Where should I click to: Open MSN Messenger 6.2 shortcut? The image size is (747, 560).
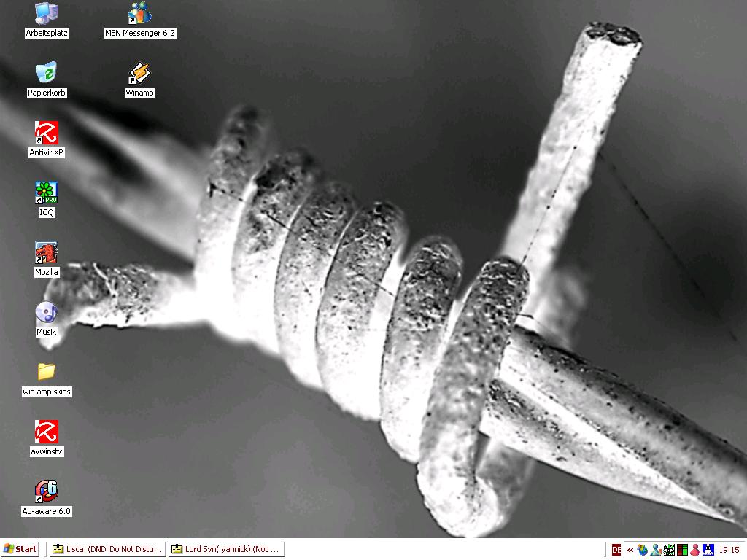(139, 13)
